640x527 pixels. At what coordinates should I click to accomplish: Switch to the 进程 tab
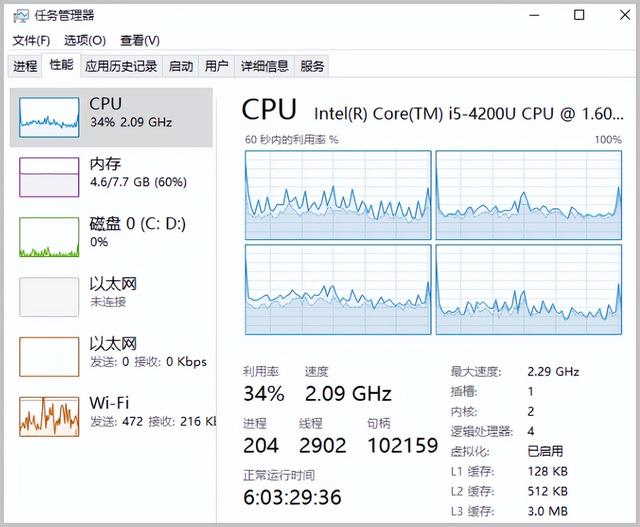coord(25,66)
